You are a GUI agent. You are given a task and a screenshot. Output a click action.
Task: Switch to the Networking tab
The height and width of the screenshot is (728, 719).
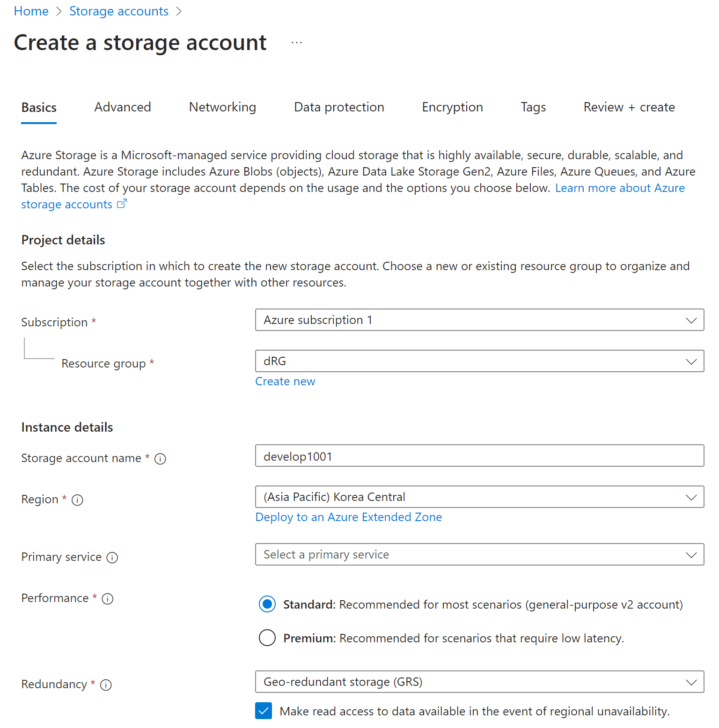pyautogui.click(x=222, y=107)
